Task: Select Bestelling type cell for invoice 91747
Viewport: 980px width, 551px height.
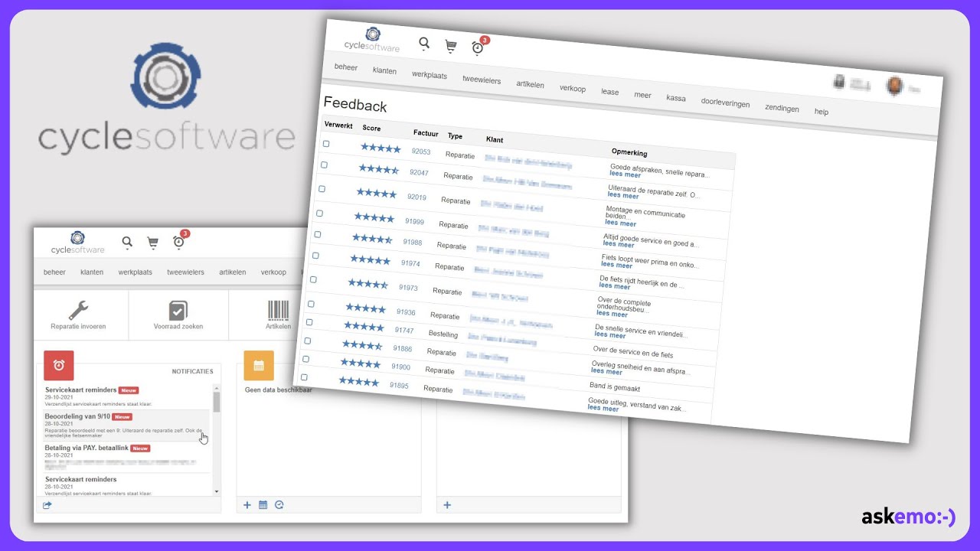Action: tap(443, 334)
